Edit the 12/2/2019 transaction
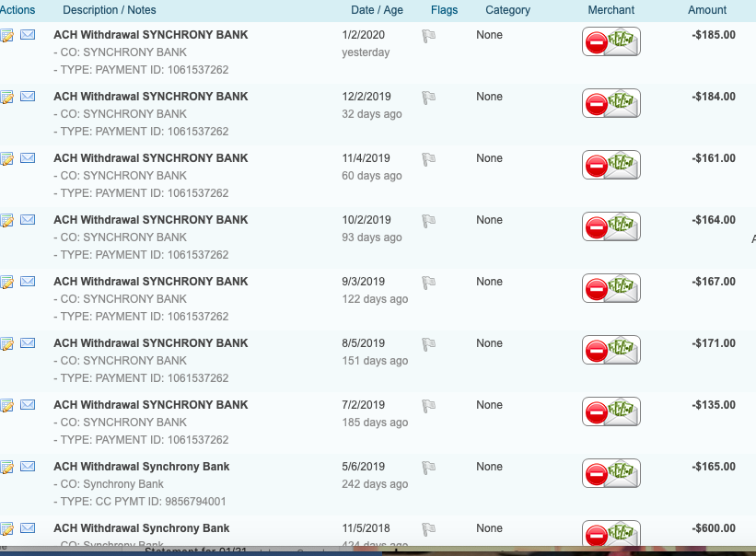This screenshot has height=556, width=756. 6,97
